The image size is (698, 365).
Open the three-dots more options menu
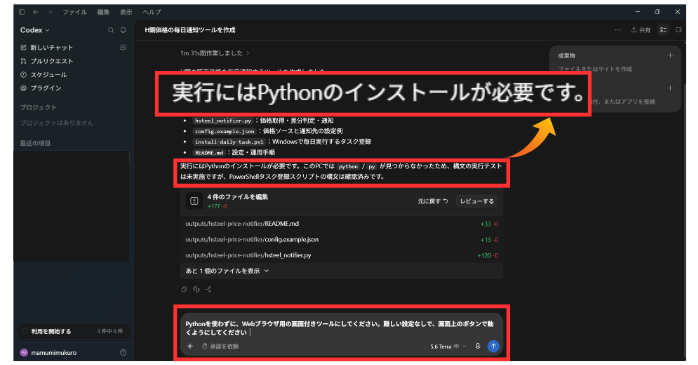[617, 30]
